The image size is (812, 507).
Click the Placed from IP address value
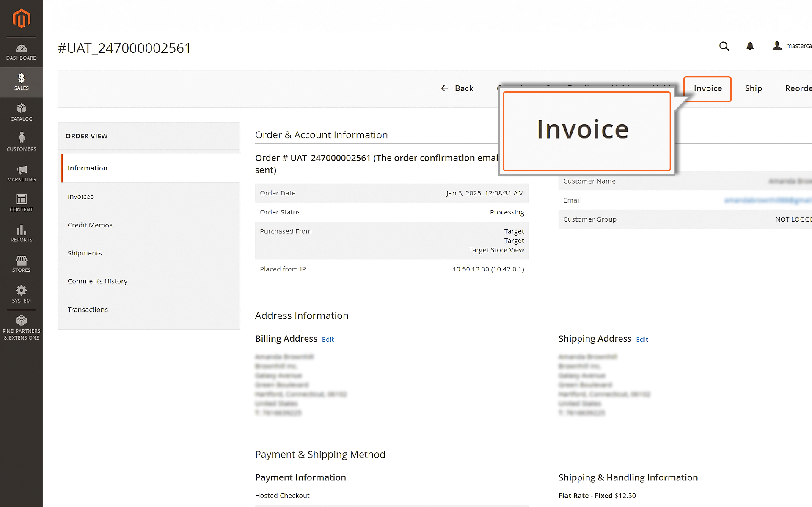488,269
